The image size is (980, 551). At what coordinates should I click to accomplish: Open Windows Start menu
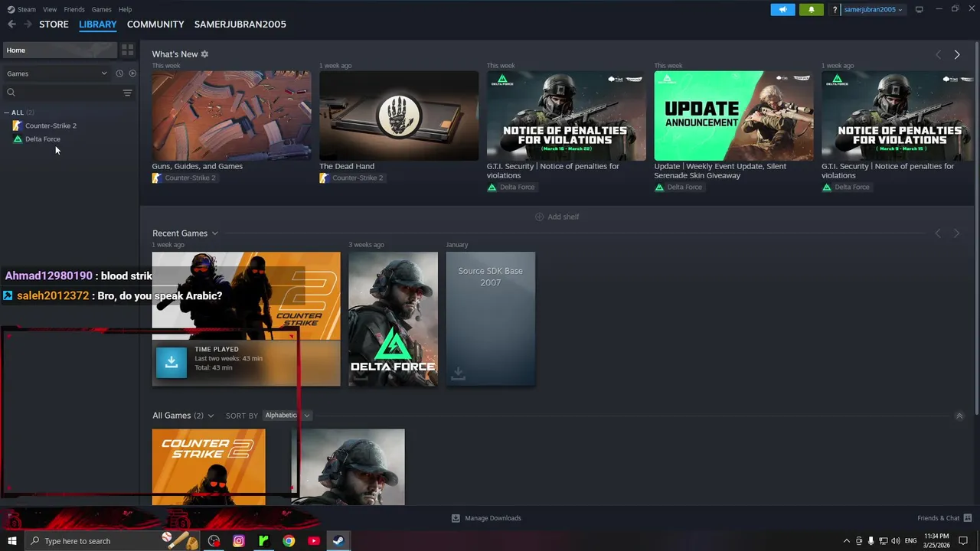(11, 541)
